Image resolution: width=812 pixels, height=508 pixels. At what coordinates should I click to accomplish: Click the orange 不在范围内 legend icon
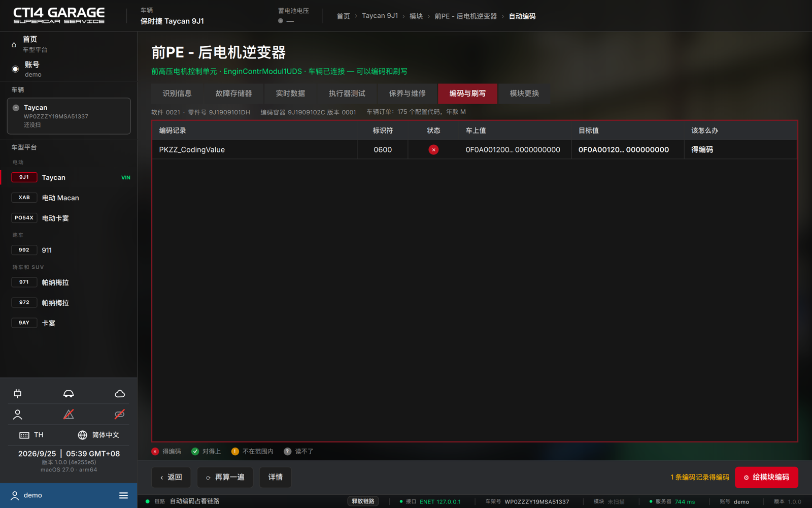click(x=235, y=452)
